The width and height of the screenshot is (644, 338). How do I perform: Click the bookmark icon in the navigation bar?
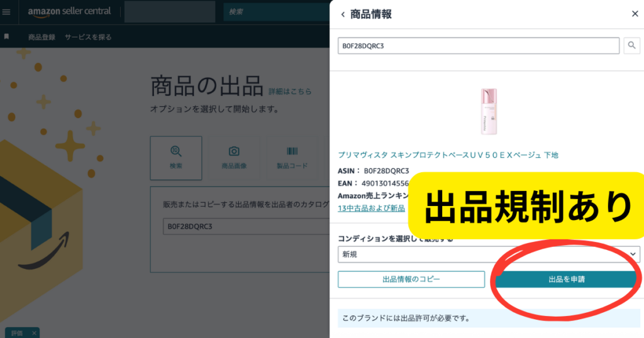(6, 36)
